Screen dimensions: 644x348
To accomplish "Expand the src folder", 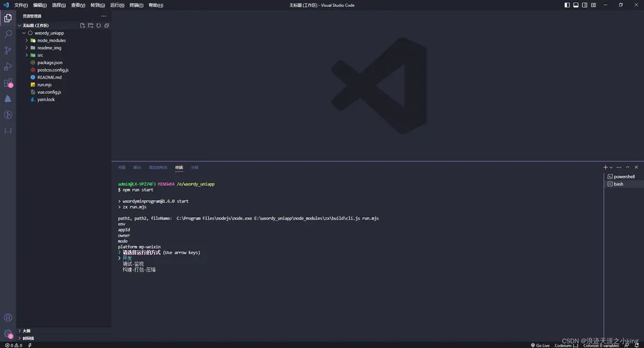I will (x=40, y=55).
